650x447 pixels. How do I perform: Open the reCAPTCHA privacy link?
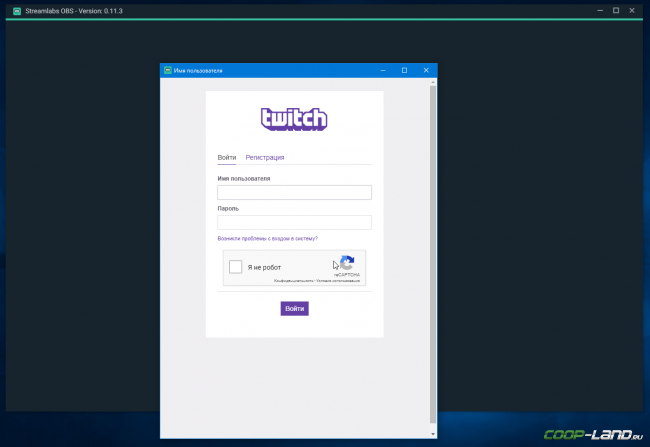pyautogui.click(x=293, y=281)
